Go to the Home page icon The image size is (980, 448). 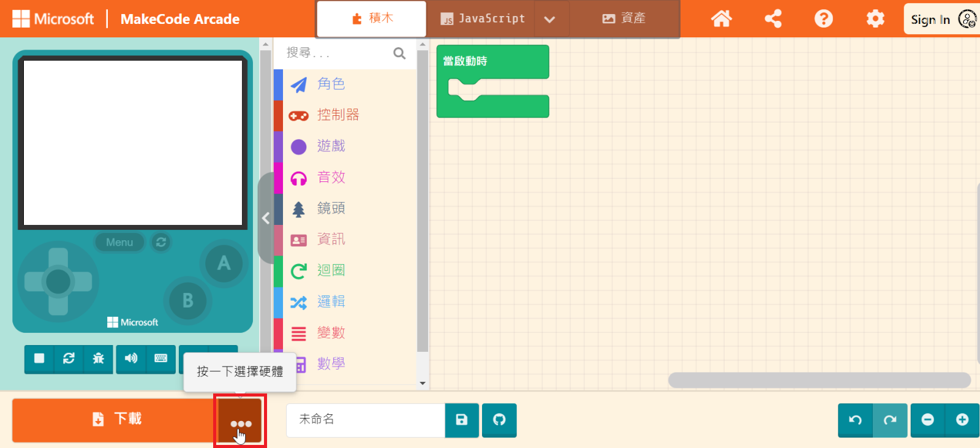pyautogui.click(x=722, y=19)
